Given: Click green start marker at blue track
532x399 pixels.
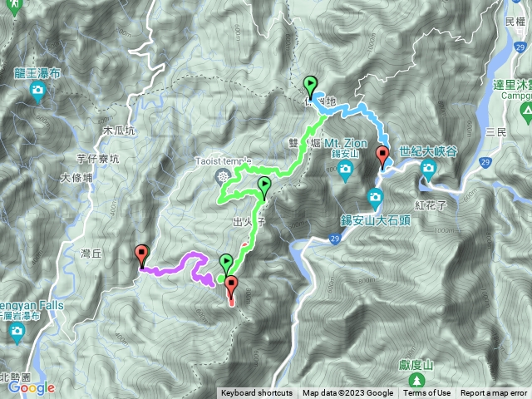Looking at the screenshot, I should point(310,86).
